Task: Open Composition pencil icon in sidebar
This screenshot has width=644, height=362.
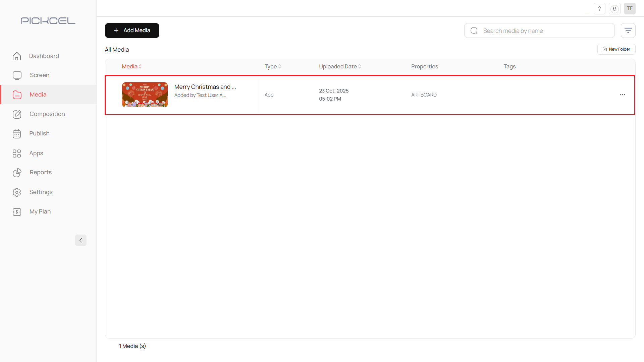Action: [x=17, y=114]
